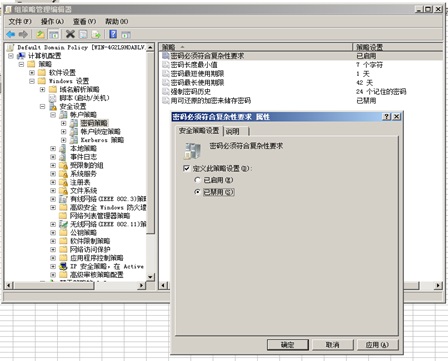Toggle the 定义此策略设置 checkbox
The width and height of the screenshot is (448, 361).
187,168
